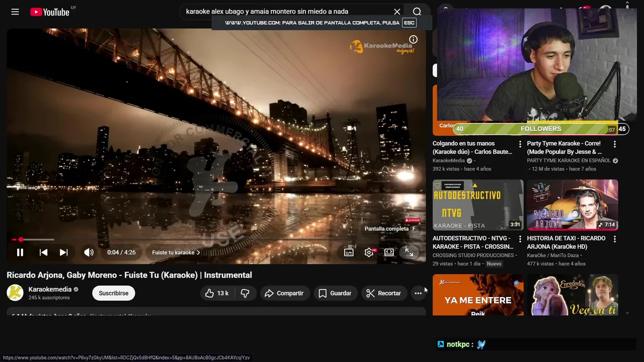644x362 pixels.
Task: Share the video via Compartir
Action: pyautogui.click(x=284, y=293)
